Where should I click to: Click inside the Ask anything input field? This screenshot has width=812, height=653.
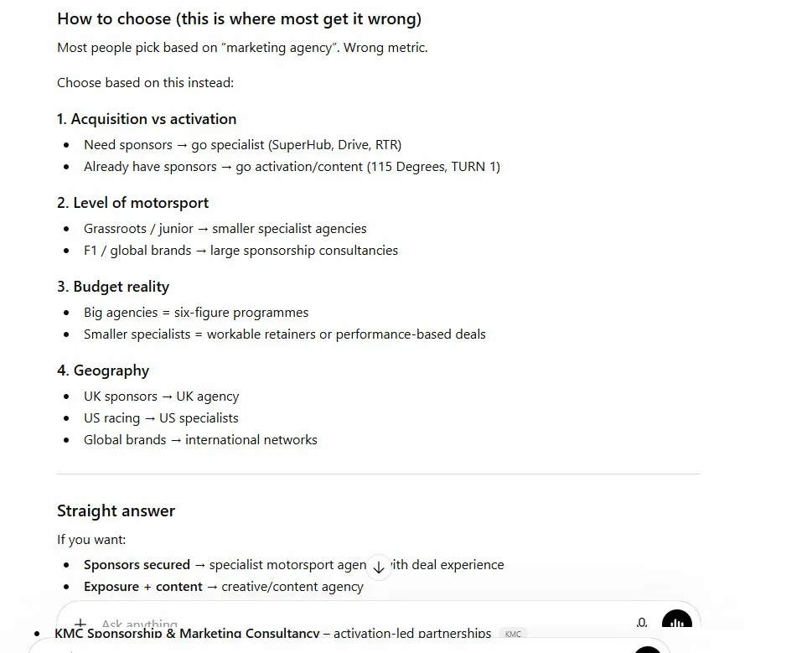pyautogui.click(x=251, y=623)
